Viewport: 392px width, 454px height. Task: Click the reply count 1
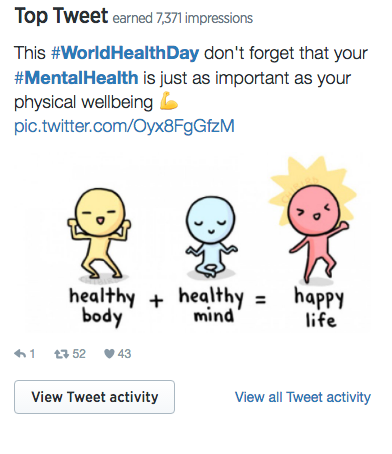[32, 354]
